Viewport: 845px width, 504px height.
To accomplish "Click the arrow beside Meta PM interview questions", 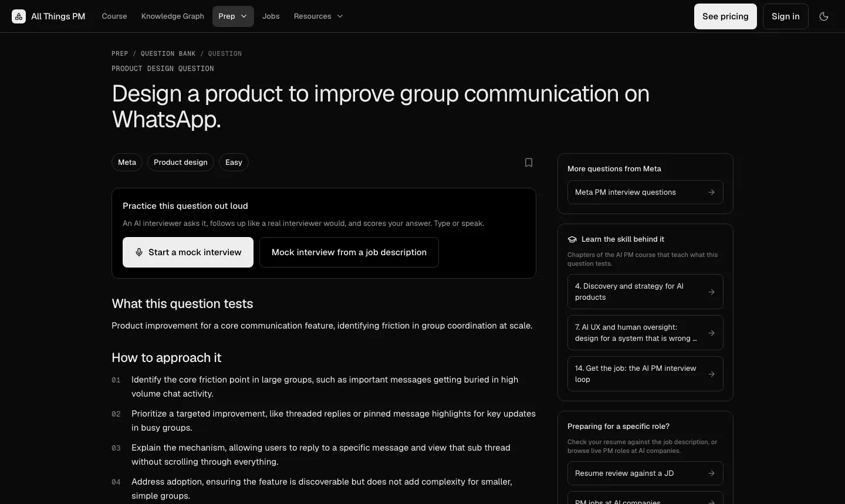I will tap(711, 192).
